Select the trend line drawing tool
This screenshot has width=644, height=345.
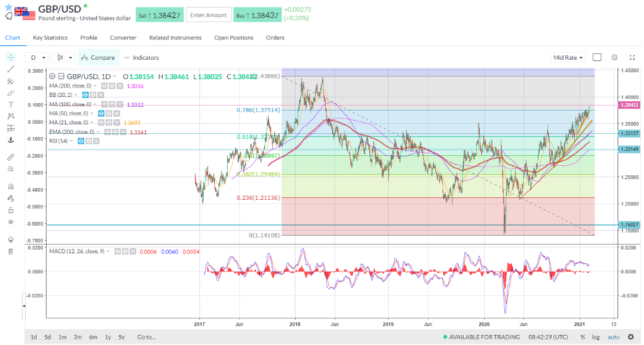click(11, 68)
